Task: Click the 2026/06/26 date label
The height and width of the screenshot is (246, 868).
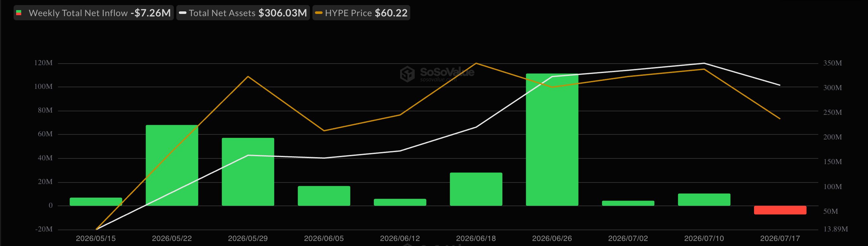Action: (x=552, y=239)
